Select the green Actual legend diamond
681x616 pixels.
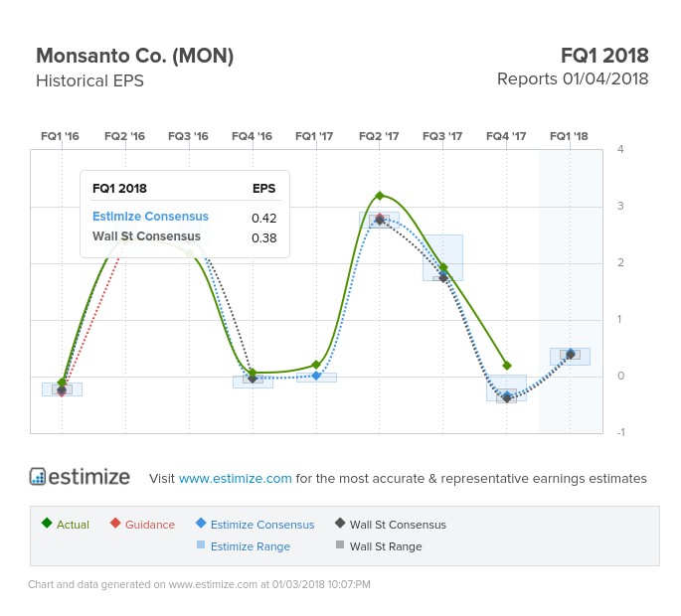pyautogui.click(x=47, y=523)
